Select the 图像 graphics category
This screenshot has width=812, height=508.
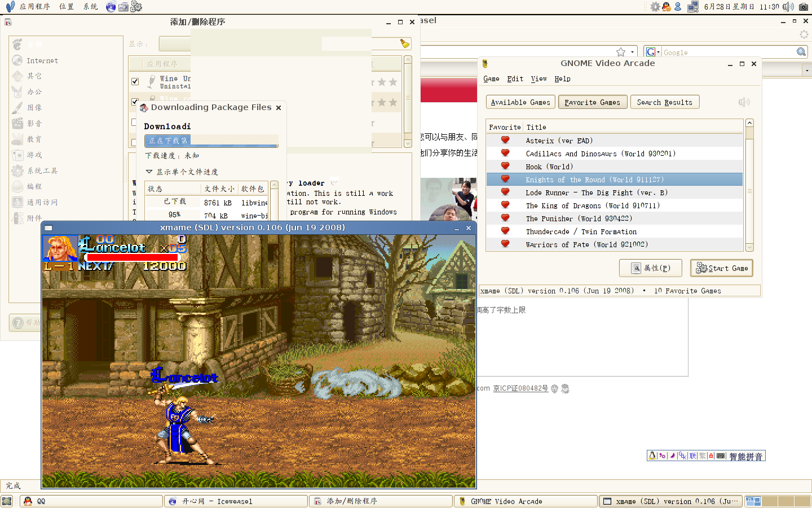(x=66, y=107)
